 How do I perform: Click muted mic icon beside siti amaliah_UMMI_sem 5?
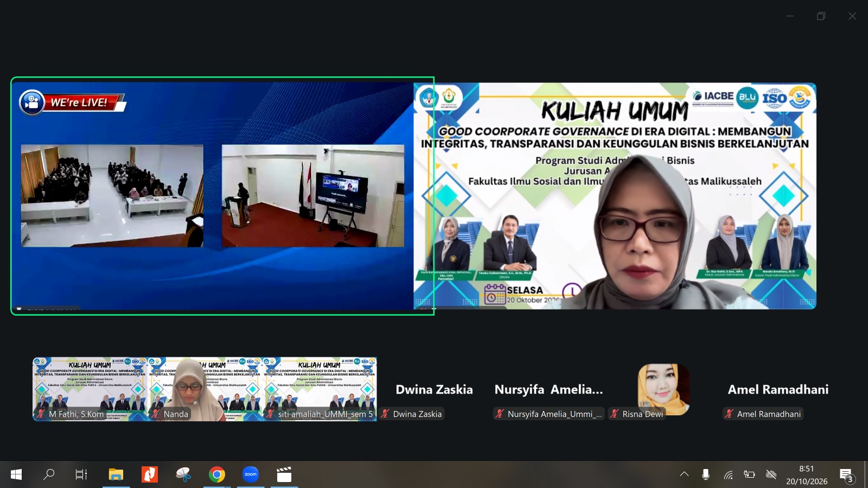(270, 414)
